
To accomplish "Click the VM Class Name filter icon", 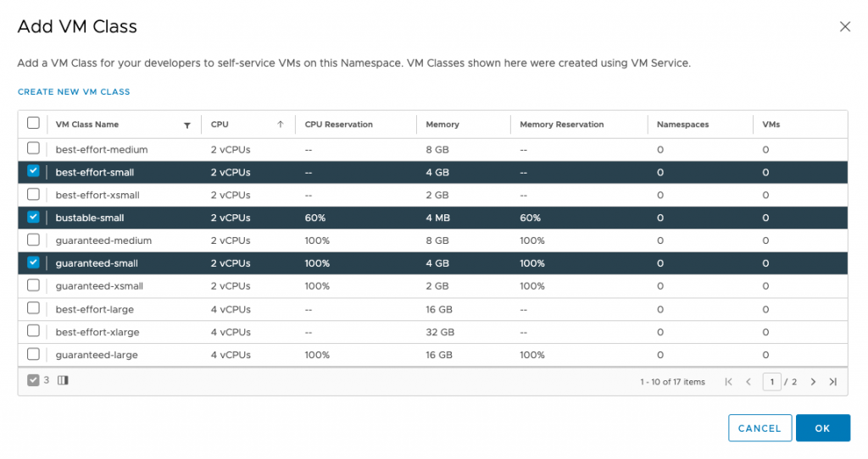I will (186, 124).
